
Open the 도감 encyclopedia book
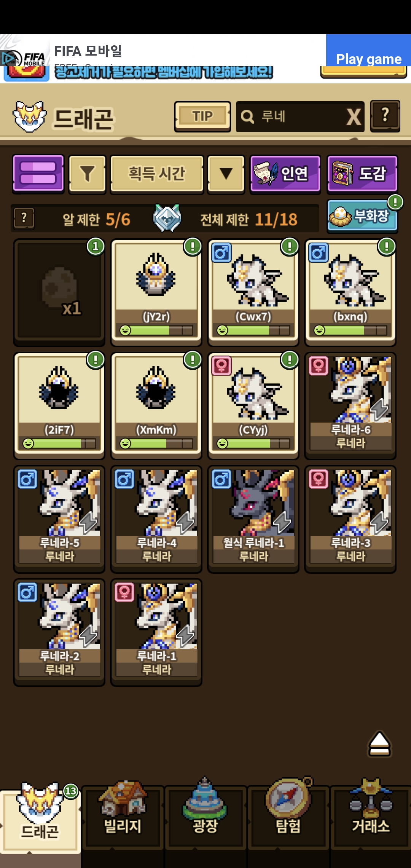click(362, 174)
